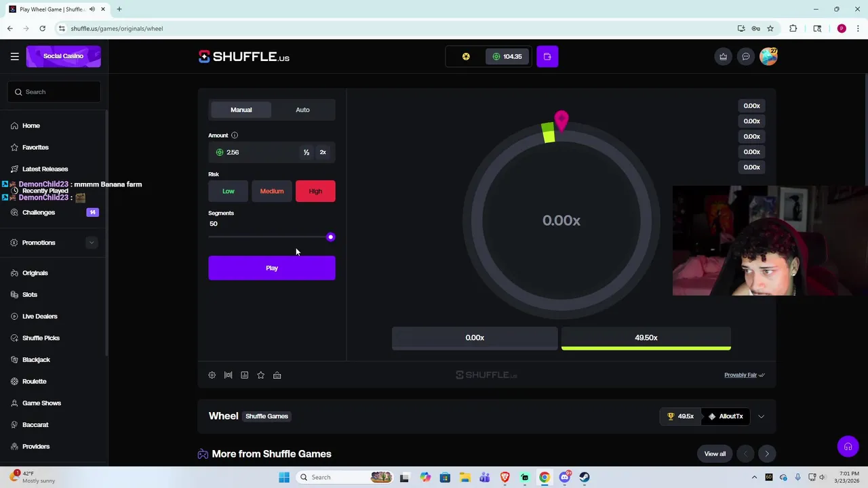The height and width of the screenshot is (488, 868).
Task: Open the live stats chart icon
Action: [244, 375]
